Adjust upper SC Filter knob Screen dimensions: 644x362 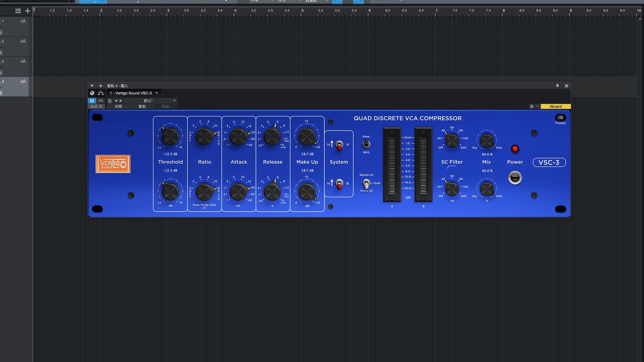(452, 140)
